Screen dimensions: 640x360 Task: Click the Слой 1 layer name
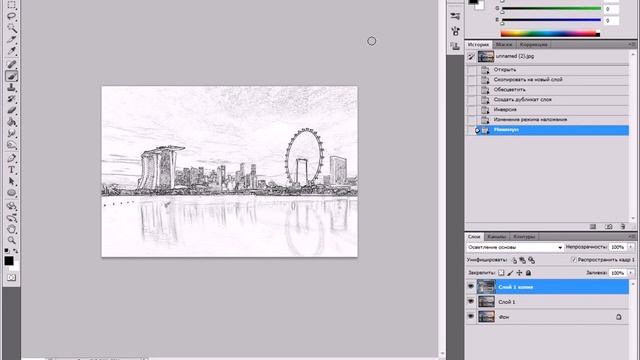tap(507, 302)
